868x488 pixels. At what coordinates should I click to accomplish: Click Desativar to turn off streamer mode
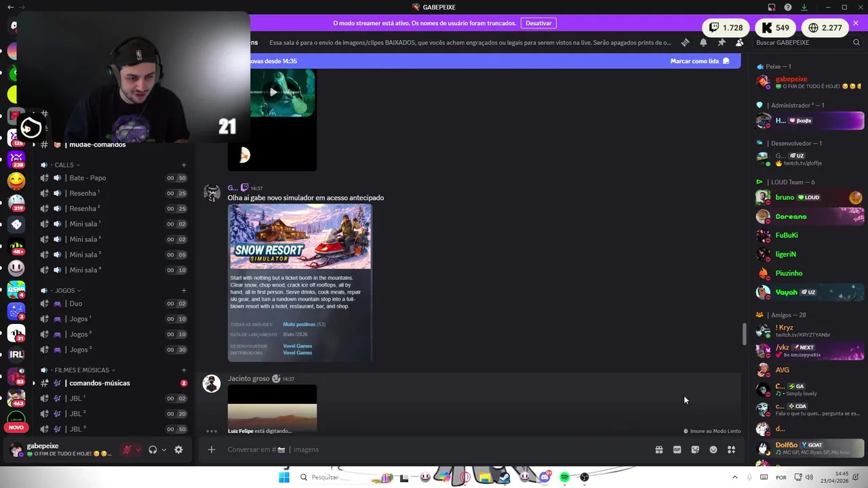click(x=538, y=23)
